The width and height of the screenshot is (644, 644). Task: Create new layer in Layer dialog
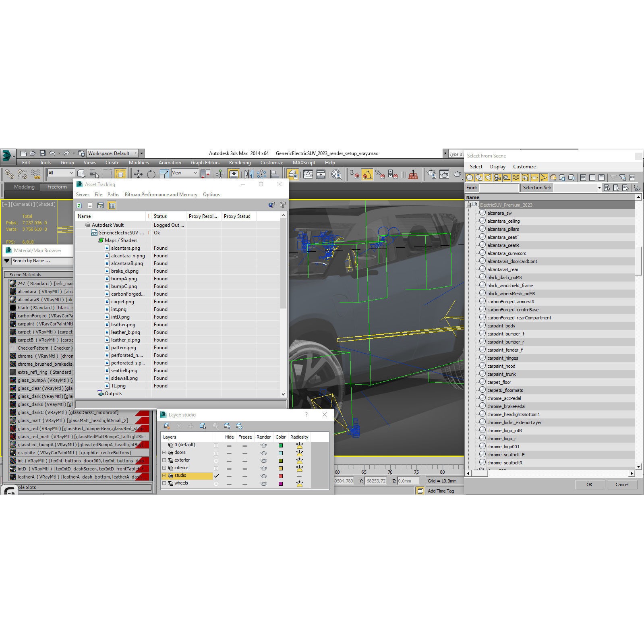pyautogui.click(x=166, y=426)
